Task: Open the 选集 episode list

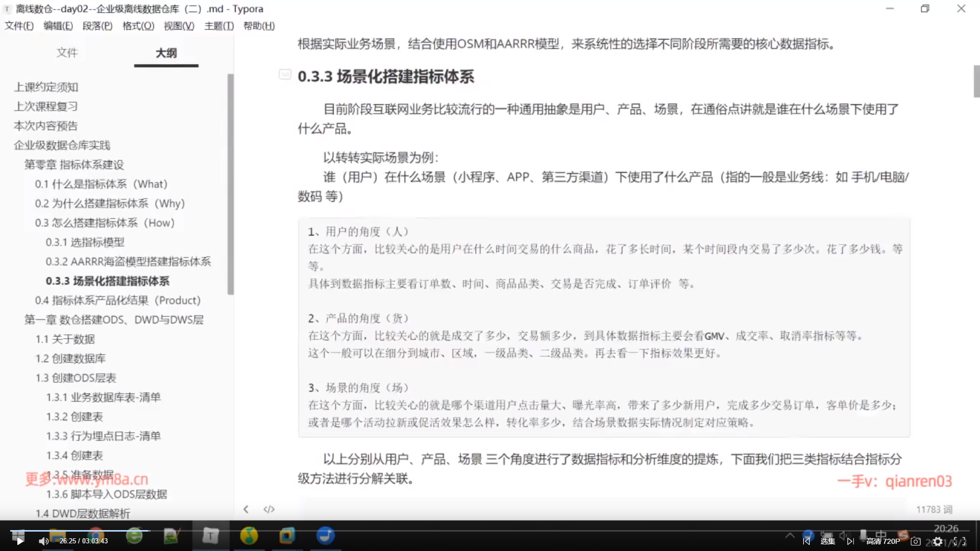Action: [828, 541]
